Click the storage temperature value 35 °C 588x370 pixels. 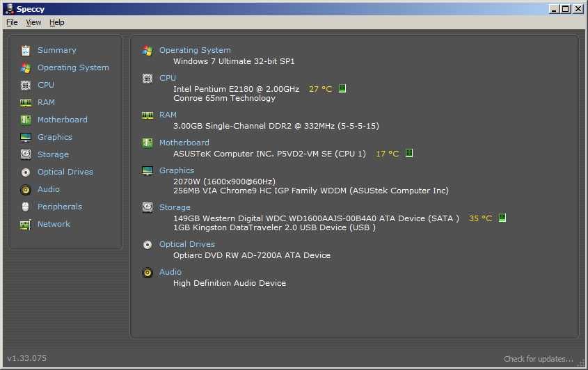(x=480, y=218)
